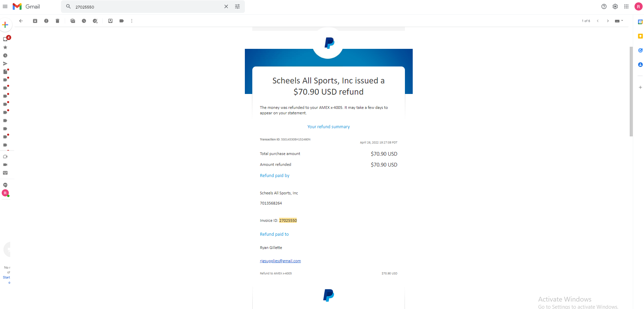Click the refund headline "Scheels All Sports, Inc issued a"
This screenshot has height=309, width=644.
pyautogui.click(x=328, y=81)
